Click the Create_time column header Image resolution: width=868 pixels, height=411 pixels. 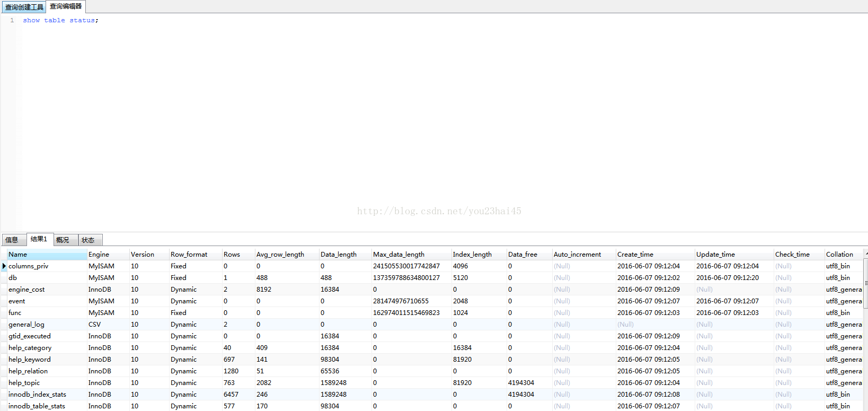tap(655, 255)
